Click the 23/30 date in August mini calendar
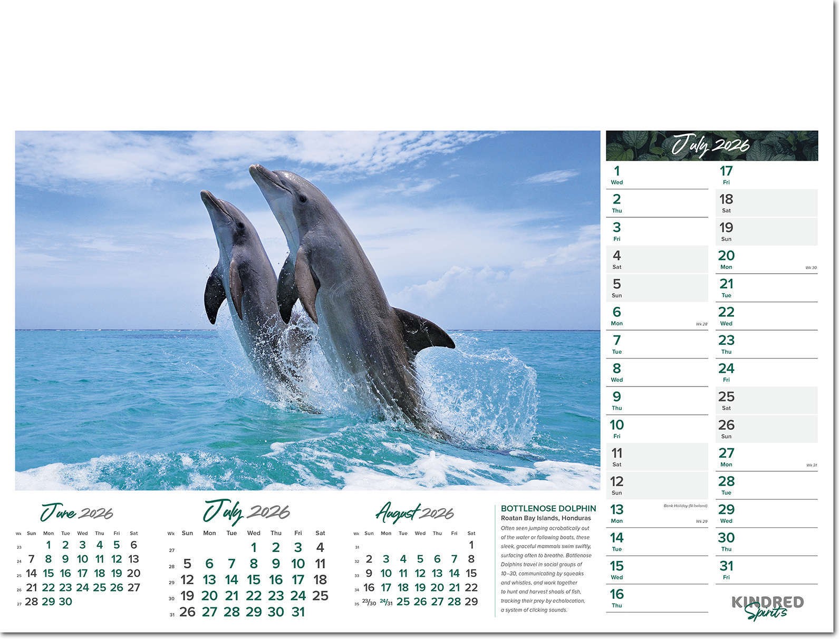Image resolution: width=840 pixels, height=639 pixels. (369, 602)
